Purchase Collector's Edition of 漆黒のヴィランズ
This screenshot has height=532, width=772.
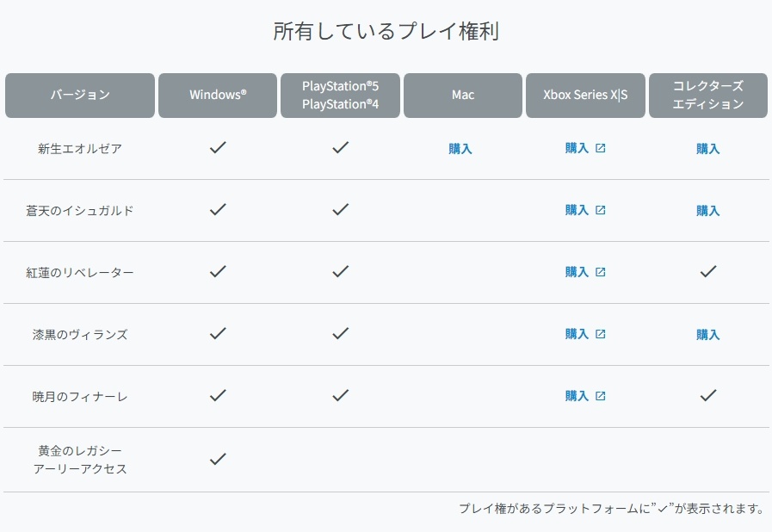[708, 334]
